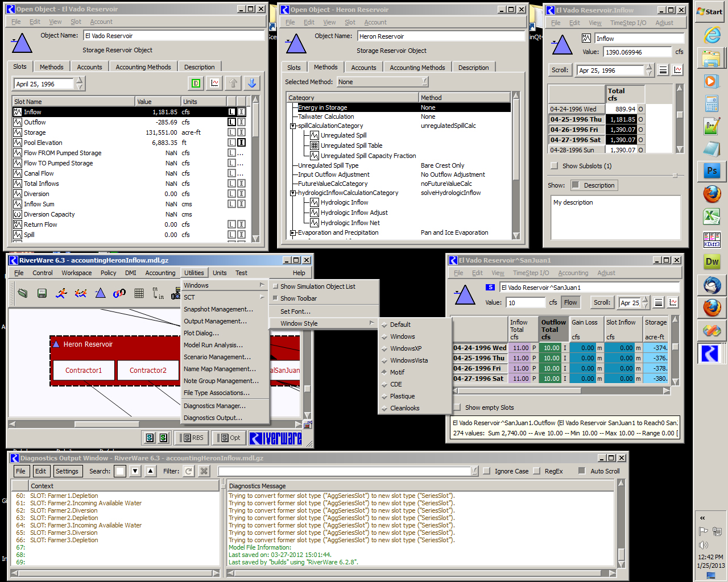Click the workspace horizontal scrollbar thumb
This screenshot has width=728, height=582.
106,424
